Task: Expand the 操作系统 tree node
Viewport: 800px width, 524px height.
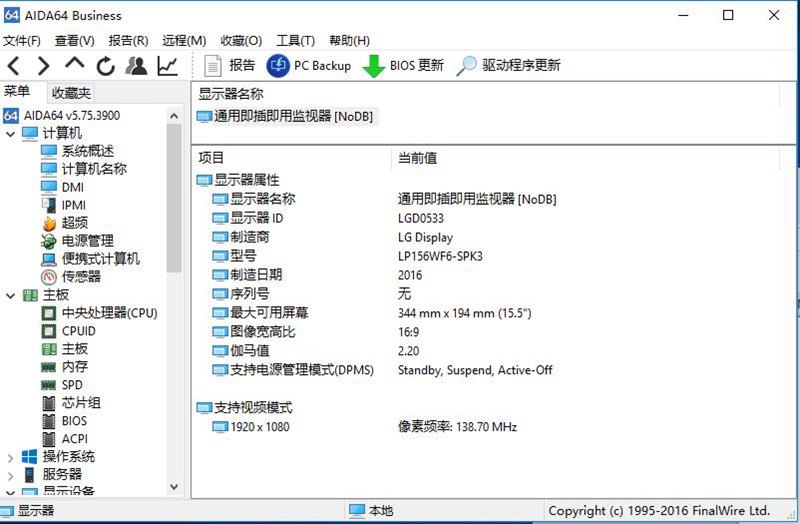Action: pos(11,458)
